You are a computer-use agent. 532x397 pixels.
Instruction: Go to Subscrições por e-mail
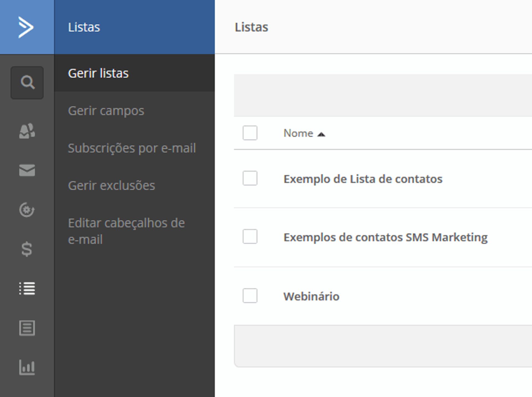pyautogui.click(x=132, y=148)
